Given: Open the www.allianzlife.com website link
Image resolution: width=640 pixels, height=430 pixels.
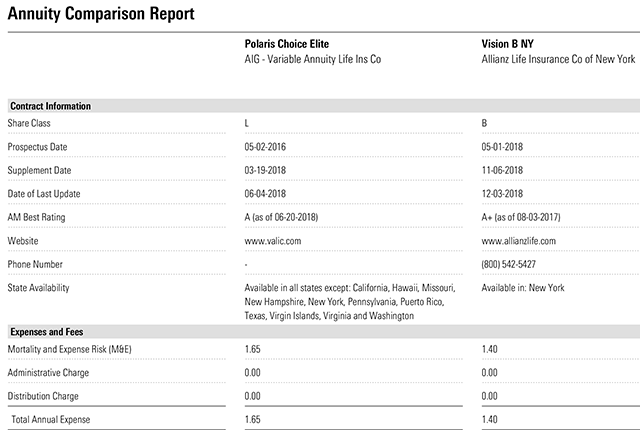Looking at the screenshot, I should click(520, 241).
